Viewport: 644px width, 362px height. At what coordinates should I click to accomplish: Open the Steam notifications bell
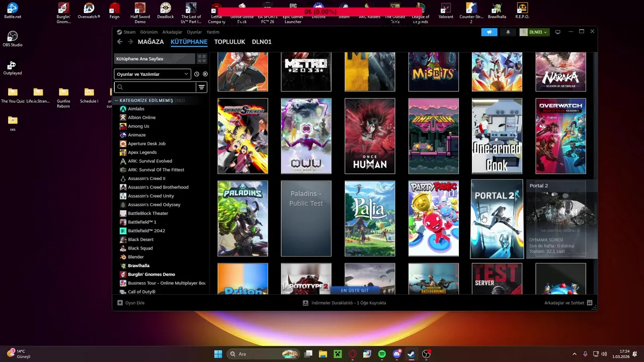[x=508, y=32]
